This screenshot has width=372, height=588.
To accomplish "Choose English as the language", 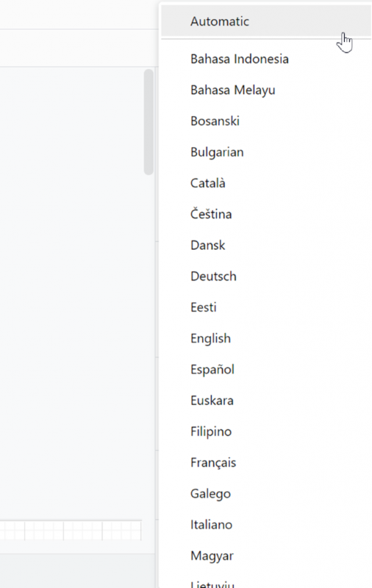I will 266,339.
